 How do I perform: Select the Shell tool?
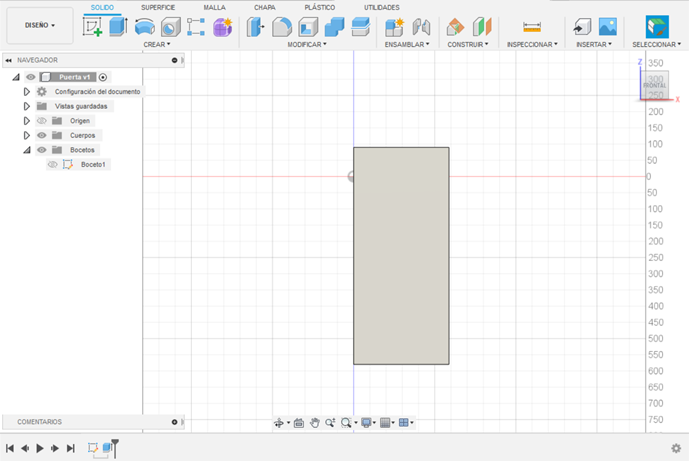pyautogui.click(x=308, y=27)
